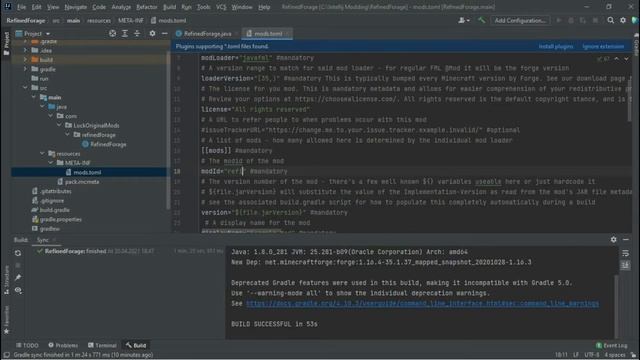The image size is (640, 360).
Task: Open Build panel settings gear
Action: [x=613, y=240]
